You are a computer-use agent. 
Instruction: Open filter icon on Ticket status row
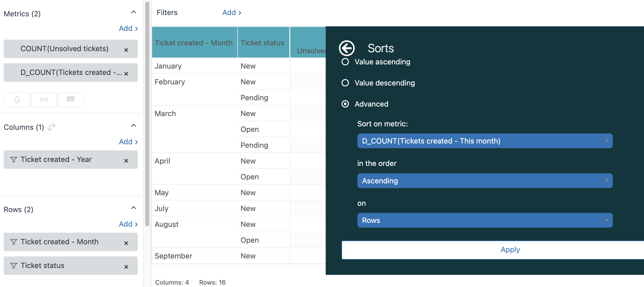point(14,265)
